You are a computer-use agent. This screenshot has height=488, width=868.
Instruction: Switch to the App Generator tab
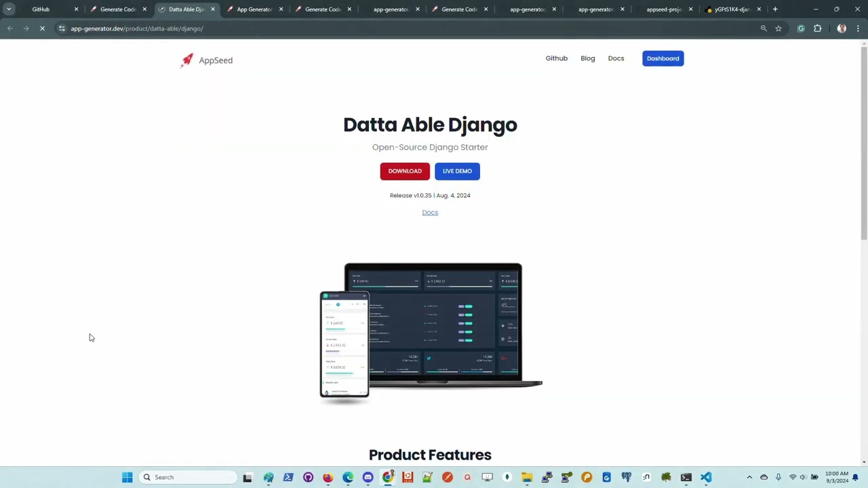click(x=254, y=9)
